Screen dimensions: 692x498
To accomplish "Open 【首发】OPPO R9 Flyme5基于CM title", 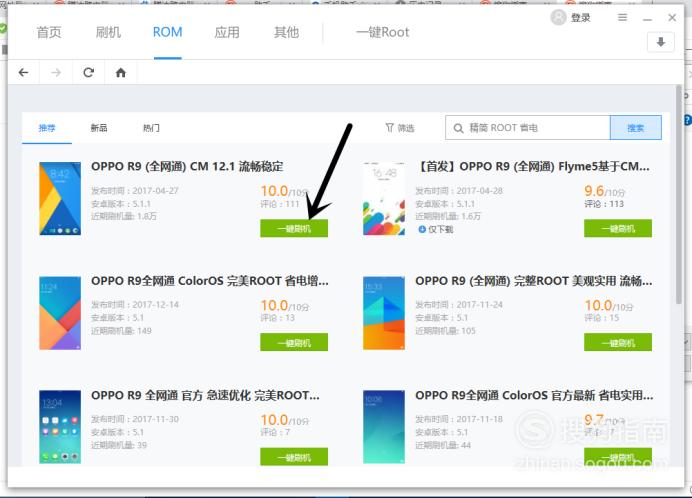I will pos(533,166).
